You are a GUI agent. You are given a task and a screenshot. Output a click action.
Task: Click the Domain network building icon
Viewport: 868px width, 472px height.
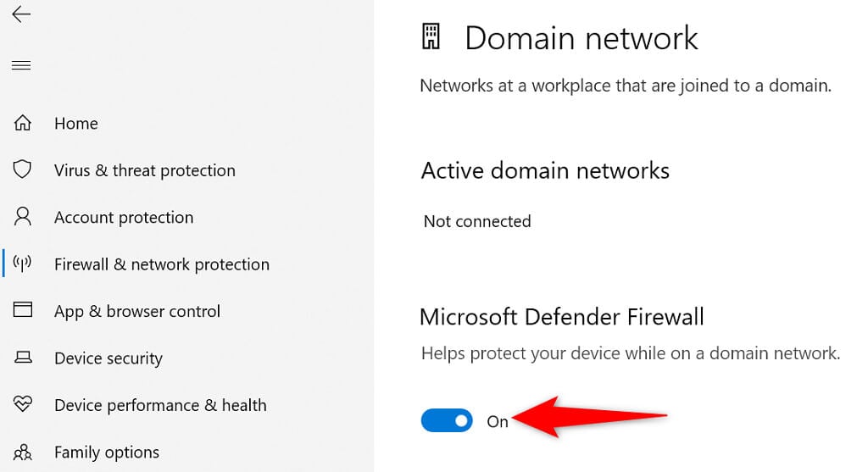(431, 37)
